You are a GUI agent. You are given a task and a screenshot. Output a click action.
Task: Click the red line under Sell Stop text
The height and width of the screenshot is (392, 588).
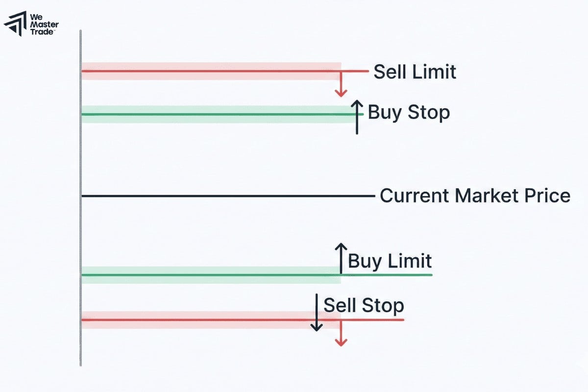tap(372, 320)
